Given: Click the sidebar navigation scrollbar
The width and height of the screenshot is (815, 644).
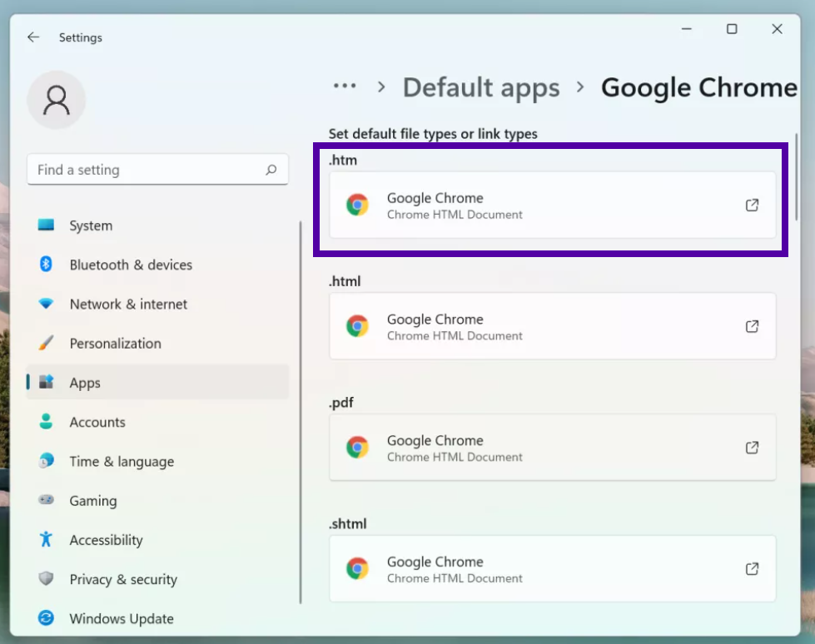Looking at the screenshot, I should pyautogui.click(x=301, y=413).
